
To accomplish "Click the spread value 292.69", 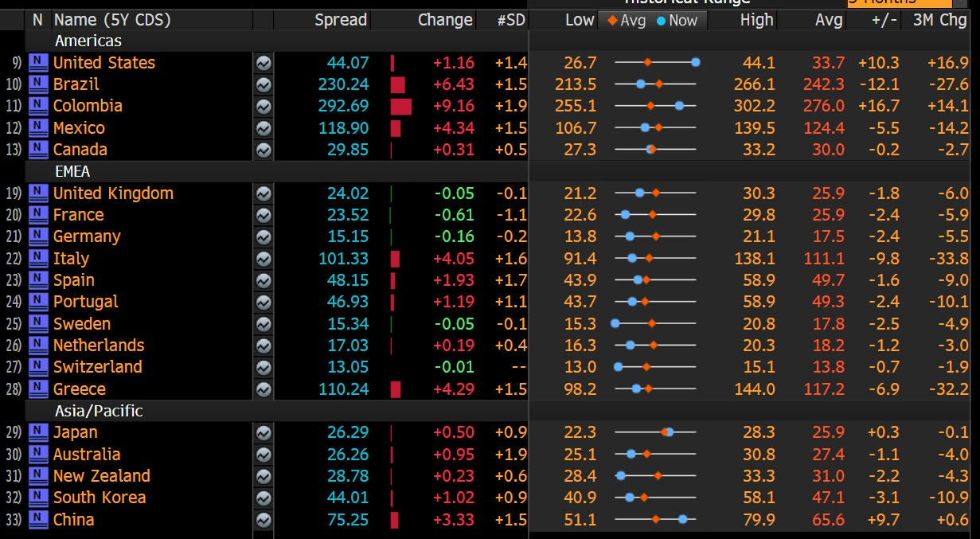I will click(x=348, y=106).
